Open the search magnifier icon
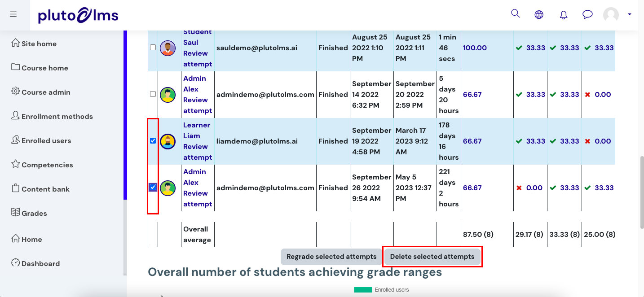The width and height of the screenshot is (644, 297). (x=516, y=13)
